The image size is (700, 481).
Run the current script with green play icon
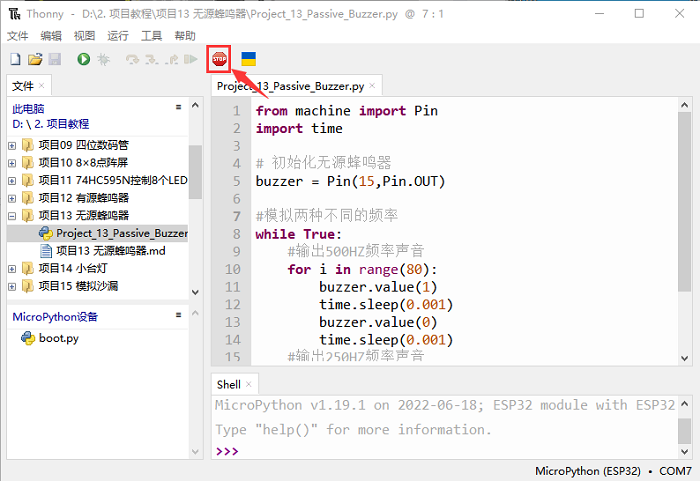point(83,60)
